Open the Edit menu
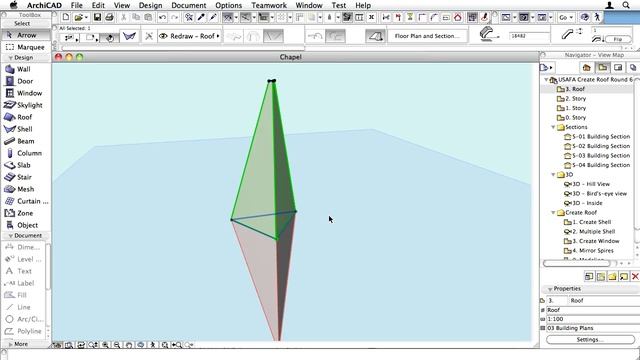This screenshot has height=360, width=640. click(x=98, y=5)
